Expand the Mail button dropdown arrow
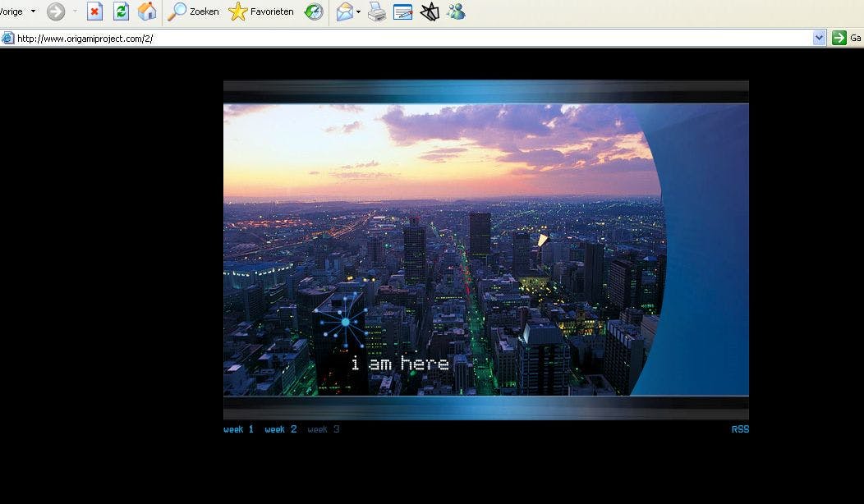 [x=359, y=11]
